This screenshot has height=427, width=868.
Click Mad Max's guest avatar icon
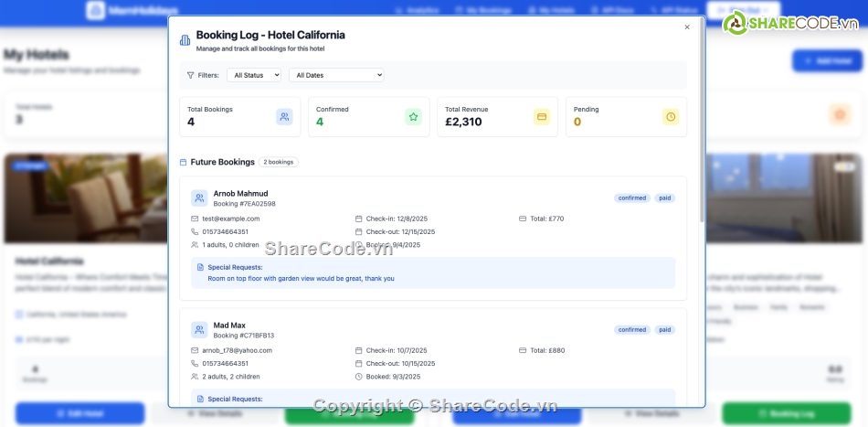(x=199, y=330)
